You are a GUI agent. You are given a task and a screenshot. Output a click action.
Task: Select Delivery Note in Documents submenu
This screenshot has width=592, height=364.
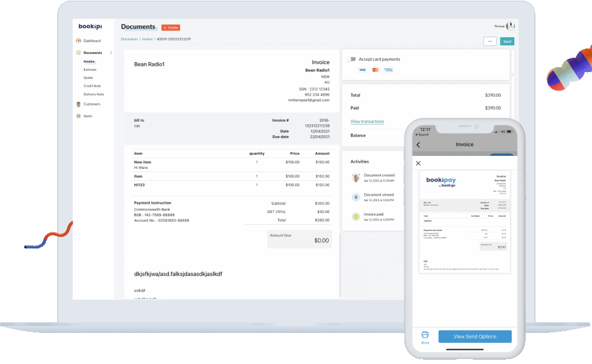point(94,94)
